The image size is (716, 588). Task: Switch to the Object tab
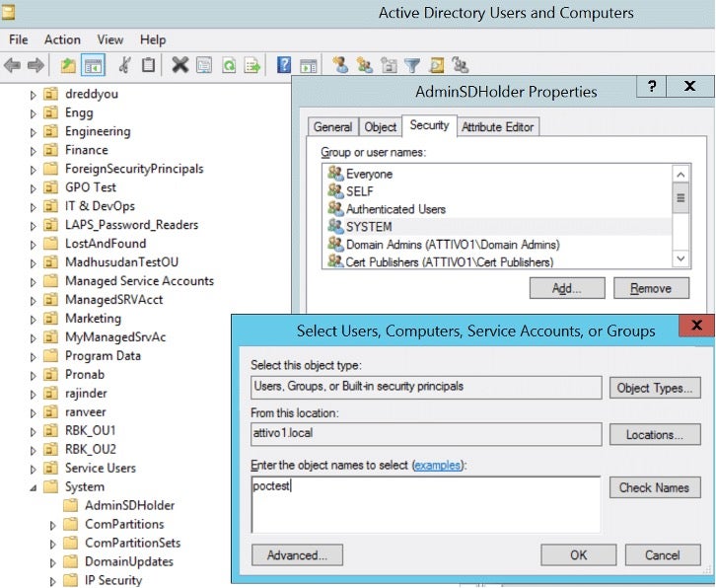pyautogui.click(x=381, y=127)
